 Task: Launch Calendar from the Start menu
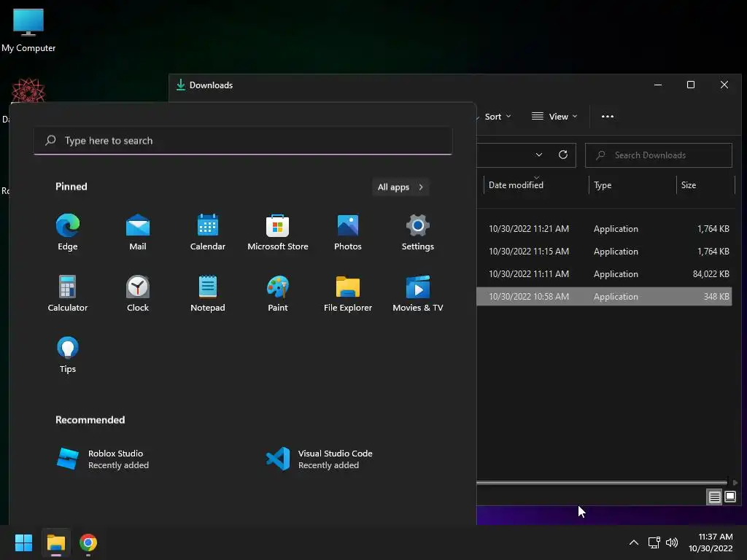tap(208, 233)
